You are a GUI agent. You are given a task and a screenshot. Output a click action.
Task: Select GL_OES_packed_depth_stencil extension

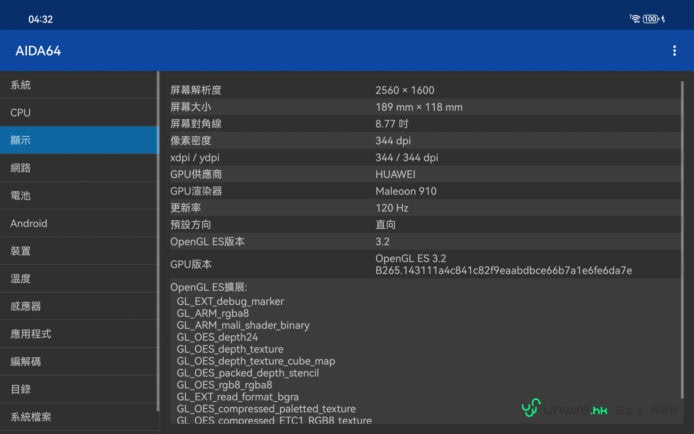tap(247, 373)
